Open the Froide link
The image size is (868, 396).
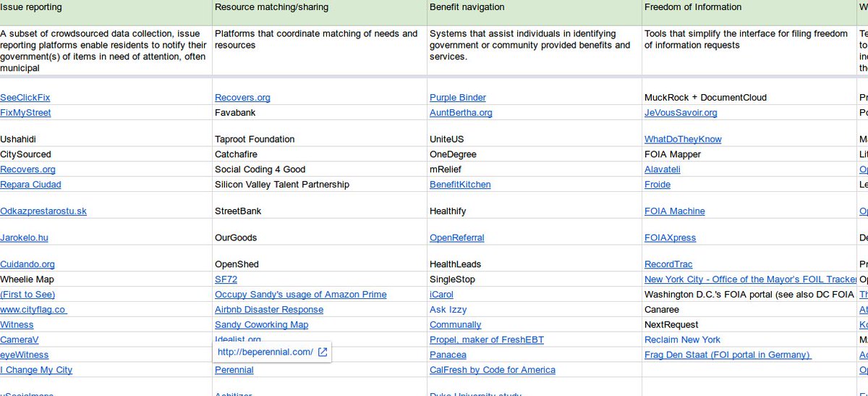point(658,185)
